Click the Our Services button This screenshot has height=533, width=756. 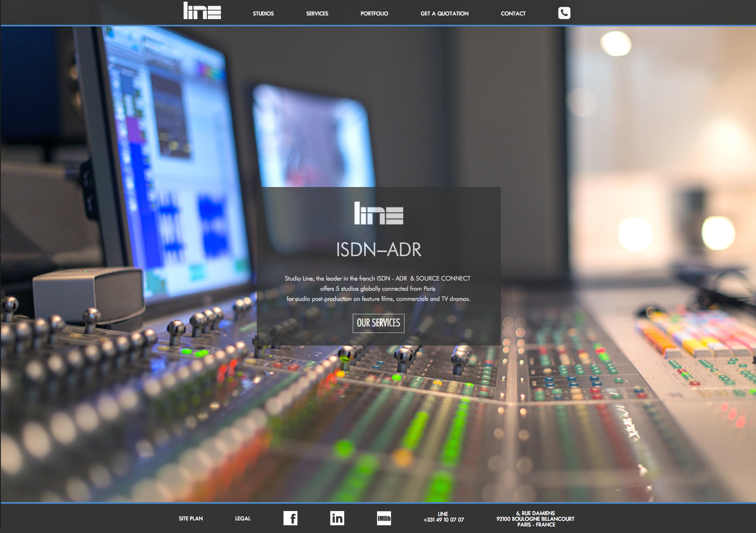(x=378, y=323)
